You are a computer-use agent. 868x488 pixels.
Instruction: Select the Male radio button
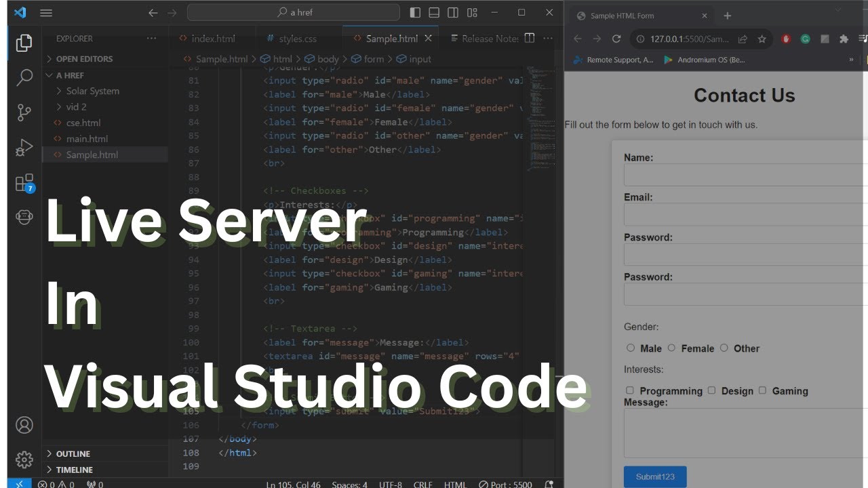coord(631,348)
